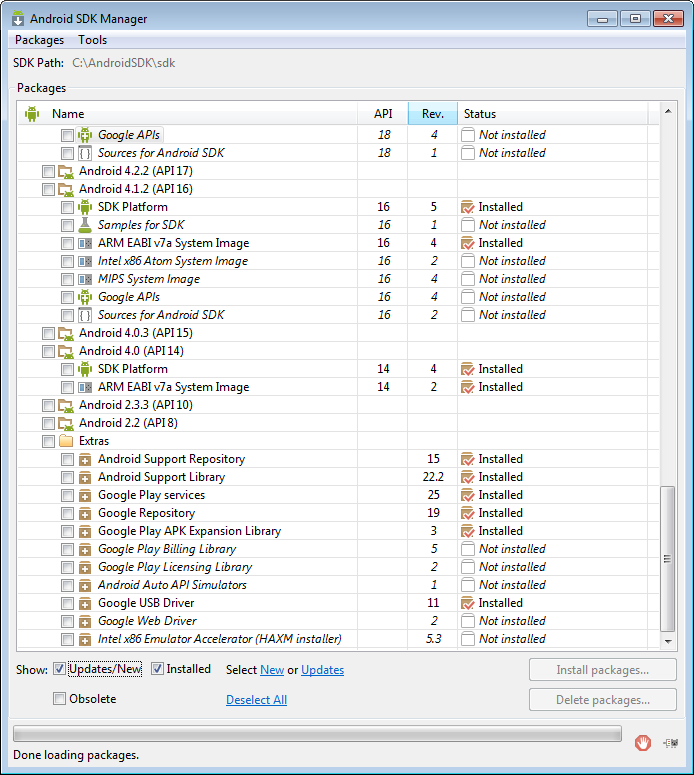
Task: Click the scroll down arrow of package list
Action: tap(668, 641)
